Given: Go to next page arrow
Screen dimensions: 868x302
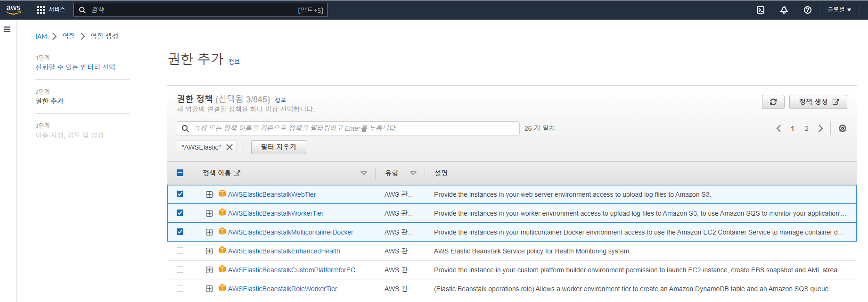Looking at the screenshot, I should click(821, 128).
